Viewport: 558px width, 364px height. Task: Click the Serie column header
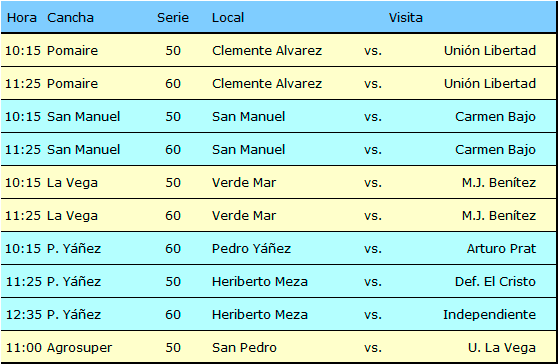[x=173, y=17]
